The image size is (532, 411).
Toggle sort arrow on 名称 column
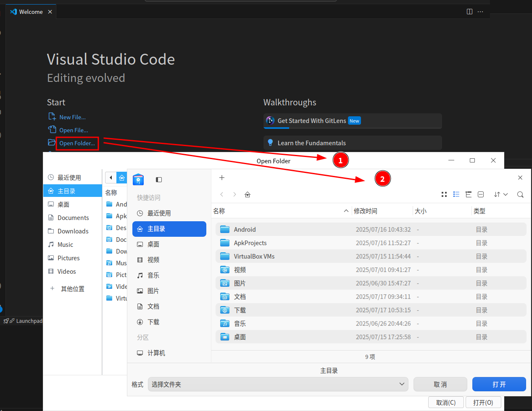346,211
